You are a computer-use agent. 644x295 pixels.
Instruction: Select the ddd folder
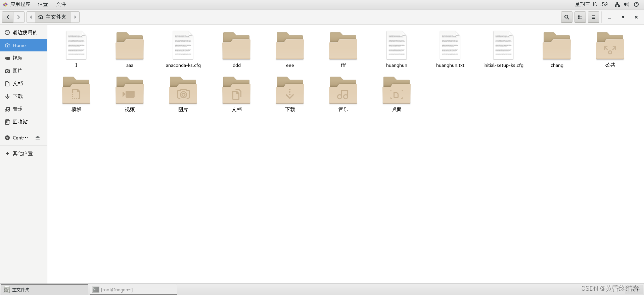pyautogui.click(x=236, y=49)
